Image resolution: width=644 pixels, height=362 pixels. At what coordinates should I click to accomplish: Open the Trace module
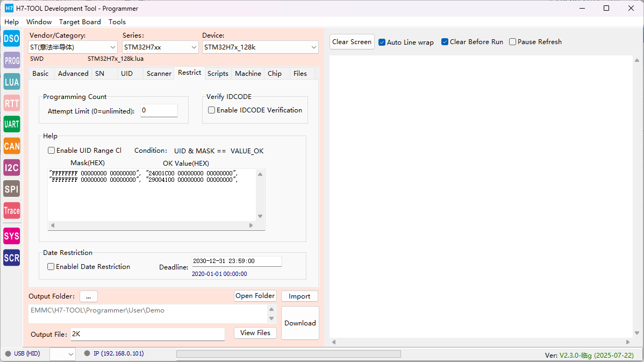coord(11,210)
